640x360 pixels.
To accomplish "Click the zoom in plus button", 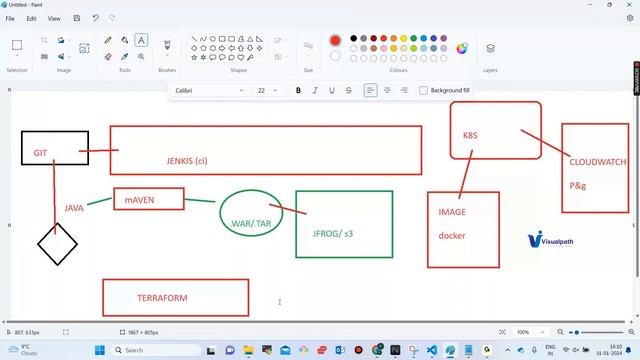I will tap(631, 332).
